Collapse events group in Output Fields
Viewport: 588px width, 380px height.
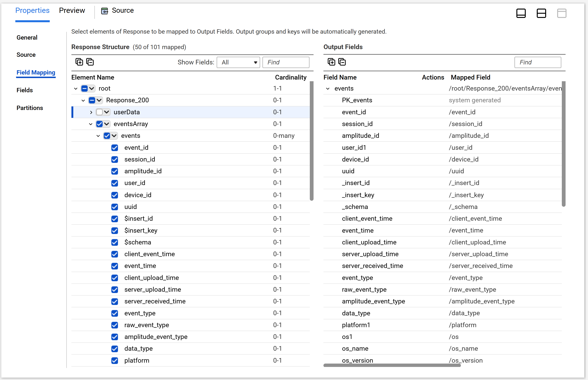click(328, 88)
